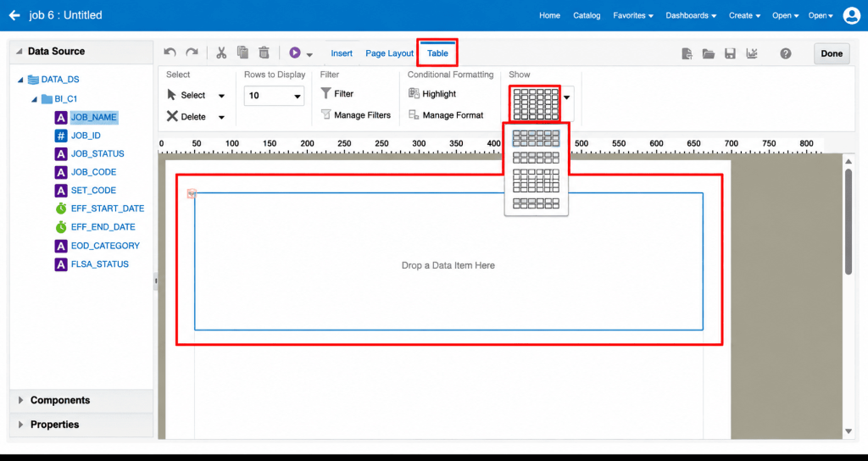Click the Drop a Data Item Here area
The height and width of the screenshot is (461, 868).
pos(448,262)
